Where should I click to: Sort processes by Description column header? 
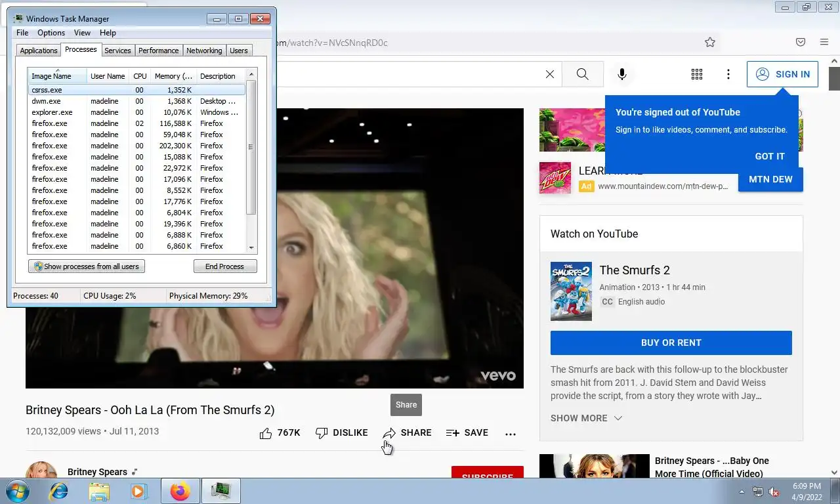click(220, 76)
